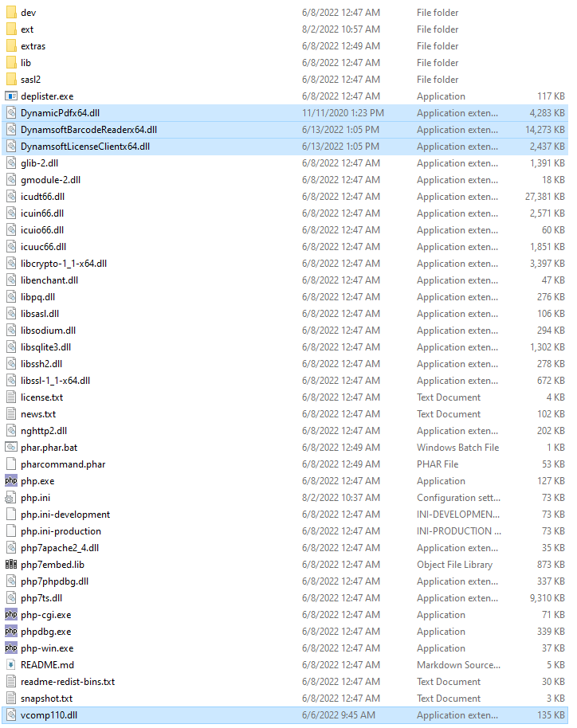Select the README.md file icon
Viewport: 577px width, 728px height.
pyautogui.click(x=11, y=665)
